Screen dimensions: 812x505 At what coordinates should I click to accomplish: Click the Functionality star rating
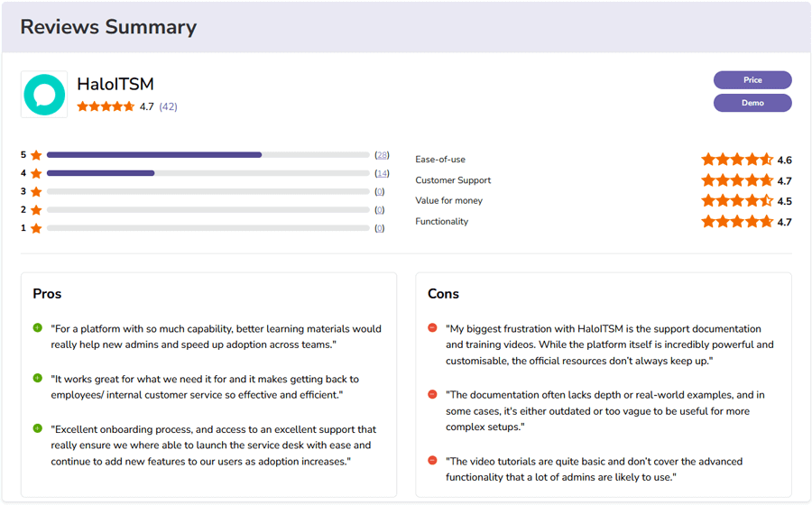click(737, 222)
